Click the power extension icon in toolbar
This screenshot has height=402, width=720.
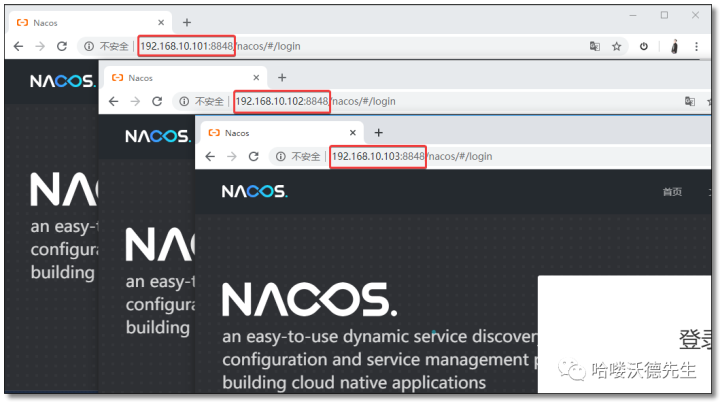644,46
